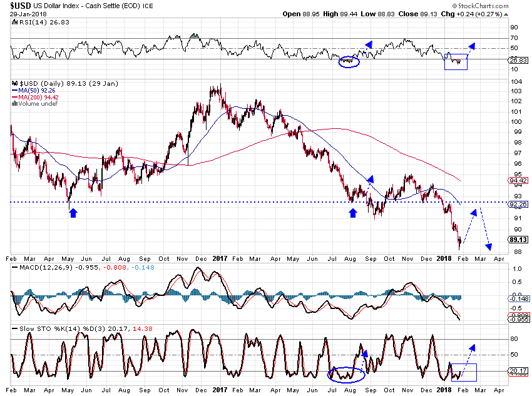
Task: Click the solid blue up arrow under the May 2016 low
Action: pyautogui.click(x=73, y=213)
